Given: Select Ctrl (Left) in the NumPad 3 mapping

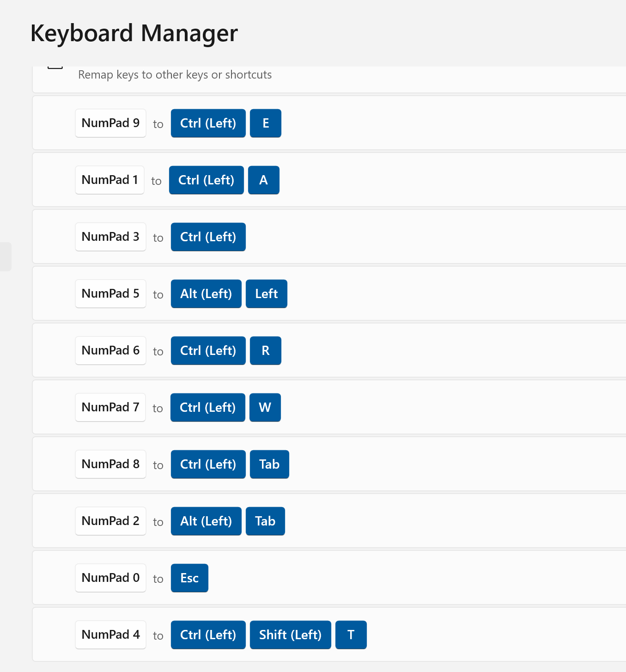Looking at the screenshot, I should click(x=208, y=237).
